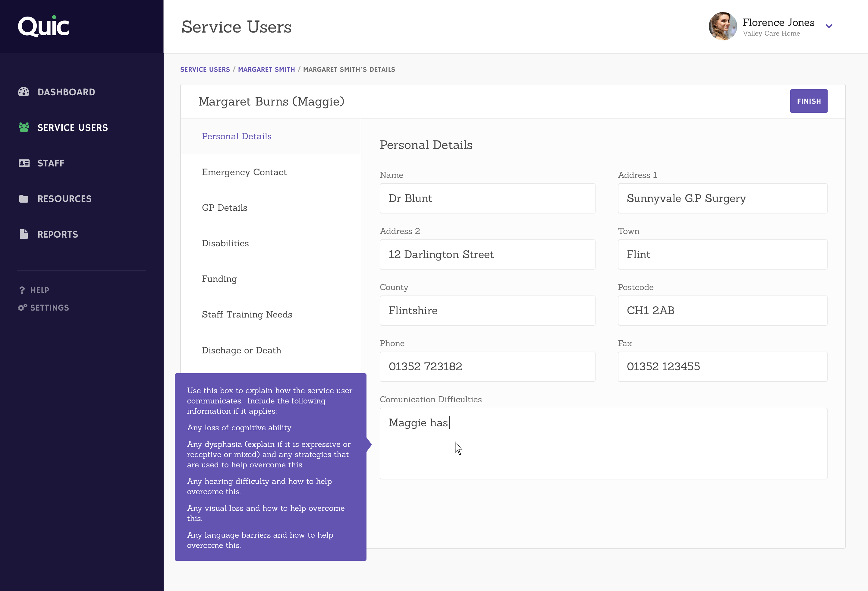Click the County field containing Flintshire
868x591 pixels.
pyautogui.click(x=487, y=311)
